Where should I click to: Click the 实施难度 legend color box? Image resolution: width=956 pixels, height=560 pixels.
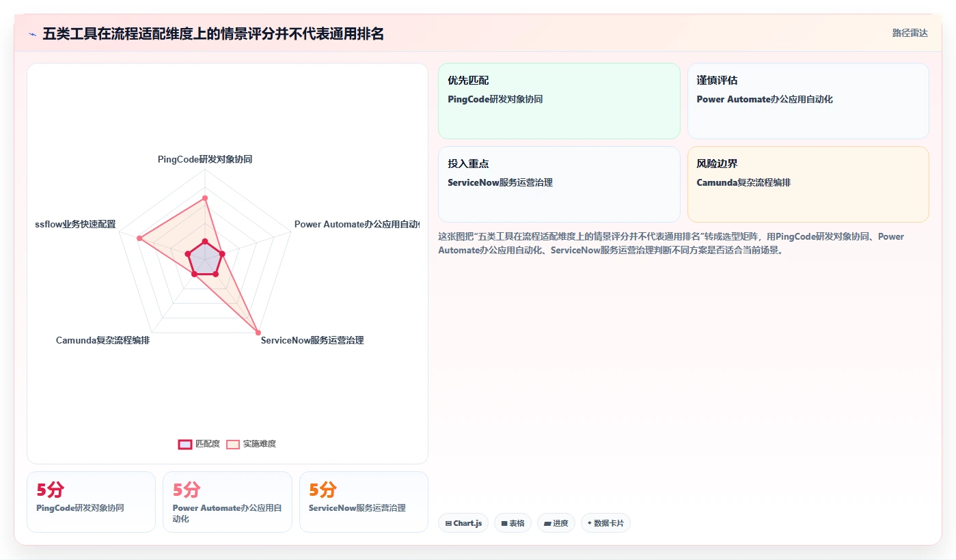(x=233, y=444)
